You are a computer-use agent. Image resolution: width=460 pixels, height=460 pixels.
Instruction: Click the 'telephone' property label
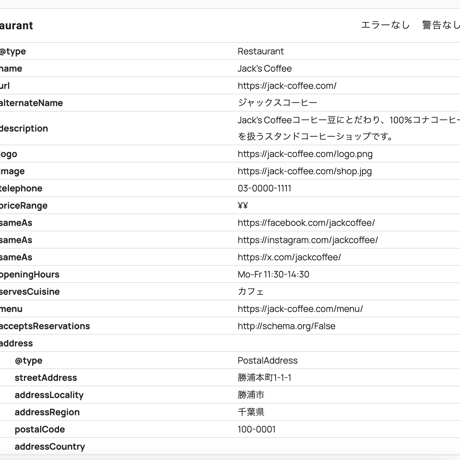click(21, 189)
